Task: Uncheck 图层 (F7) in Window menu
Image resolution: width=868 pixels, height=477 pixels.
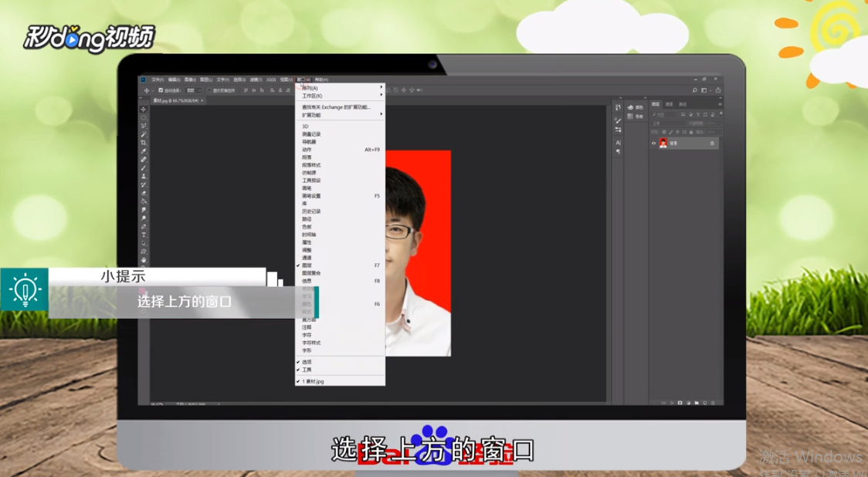Action: 340,266
